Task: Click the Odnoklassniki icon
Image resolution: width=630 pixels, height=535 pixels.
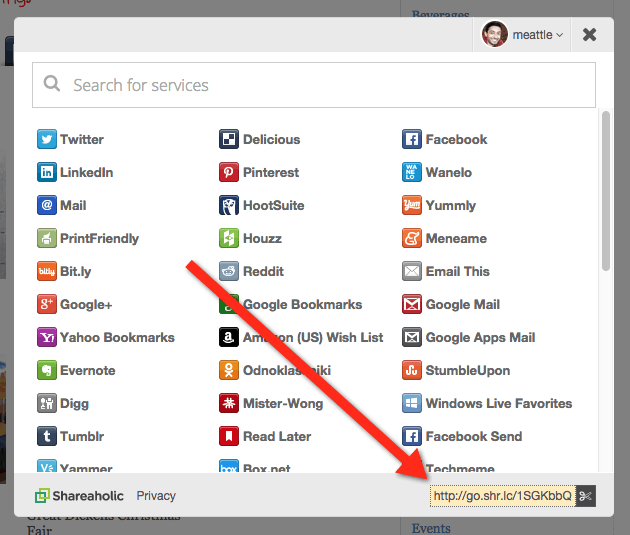Action: point(229,370)
